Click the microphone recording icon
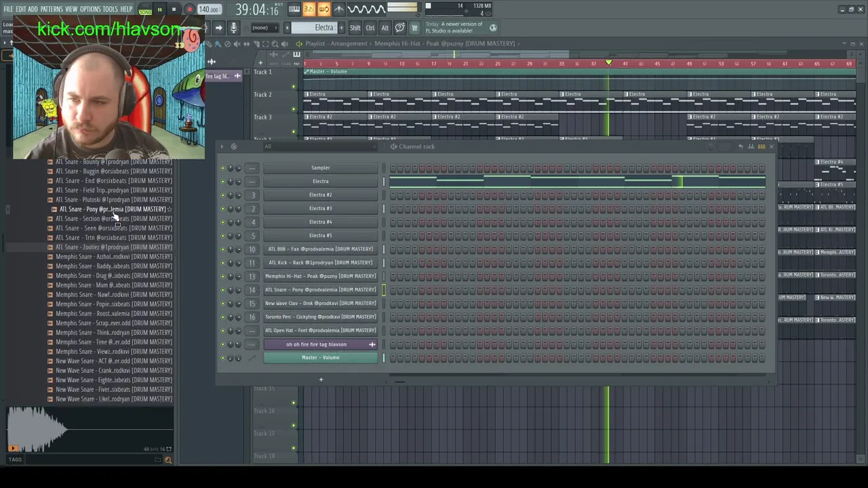 [233, 28]
